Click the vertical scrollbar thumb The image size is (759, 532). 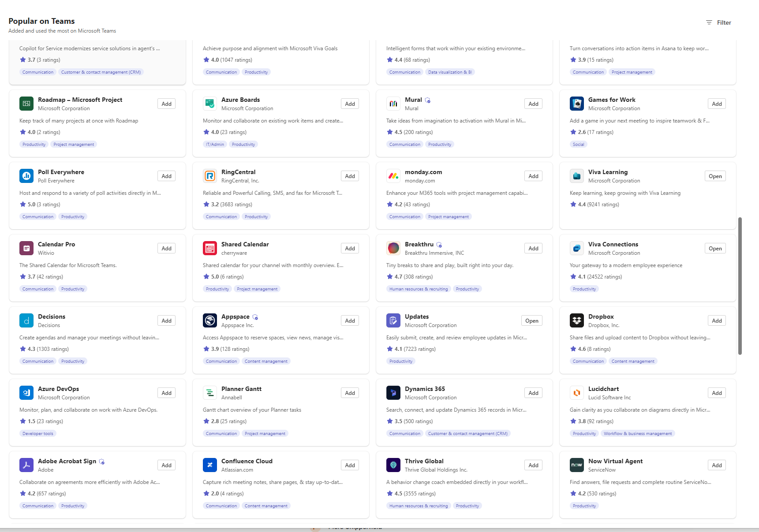click(x=740, y=286)
